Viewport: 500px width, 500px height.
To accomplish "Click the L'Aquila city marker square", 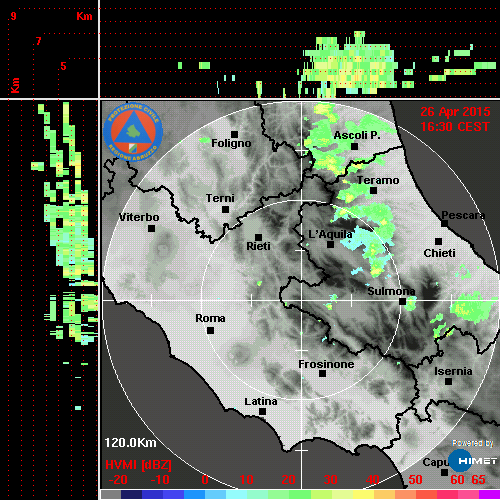I will click(x=330, y=245).
